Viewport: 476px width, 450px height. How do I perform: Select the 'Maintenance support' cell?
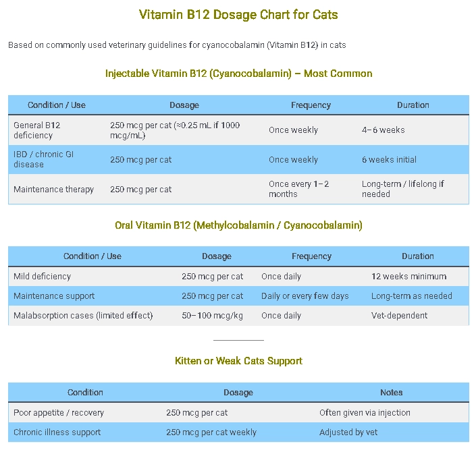coord(54,296)
